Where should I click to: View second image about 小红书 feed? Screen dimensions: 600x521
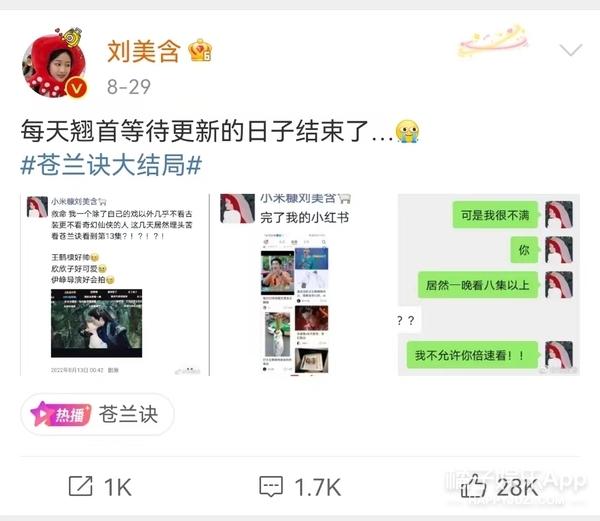click(x=304, y=285)
